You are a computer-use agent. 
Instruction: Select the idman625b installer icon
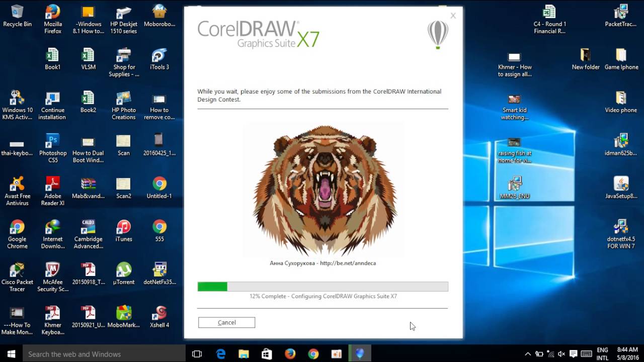[621, 145]
